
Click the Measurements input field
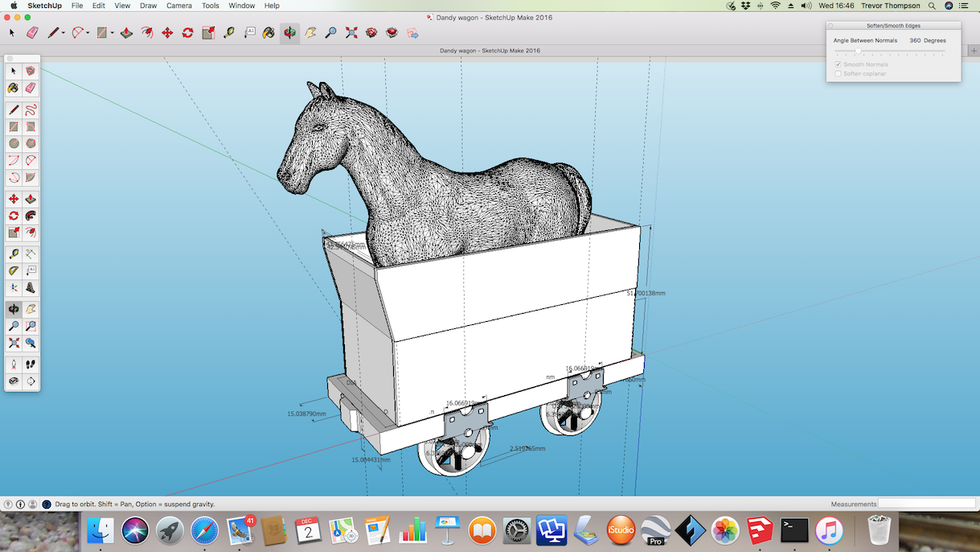pyautogui.click(x=926, y=504)
